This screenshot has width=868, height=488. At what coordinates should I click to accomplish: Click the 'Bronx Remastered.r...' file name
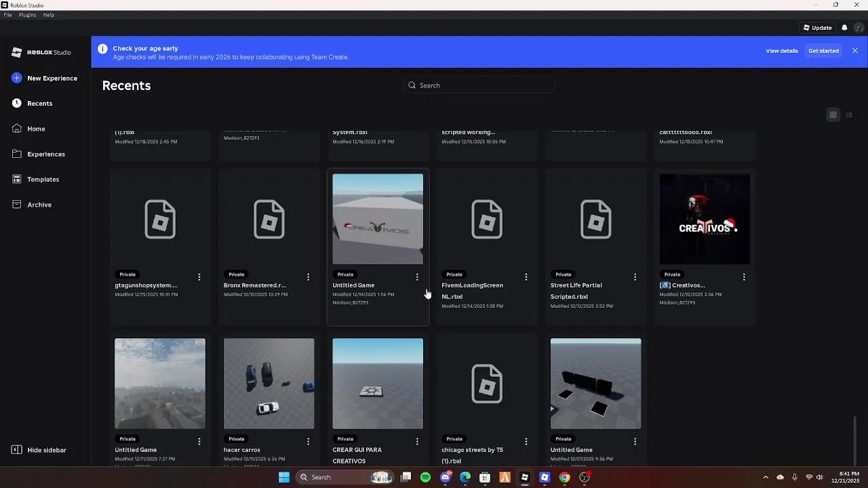click(x=255, y=285)
